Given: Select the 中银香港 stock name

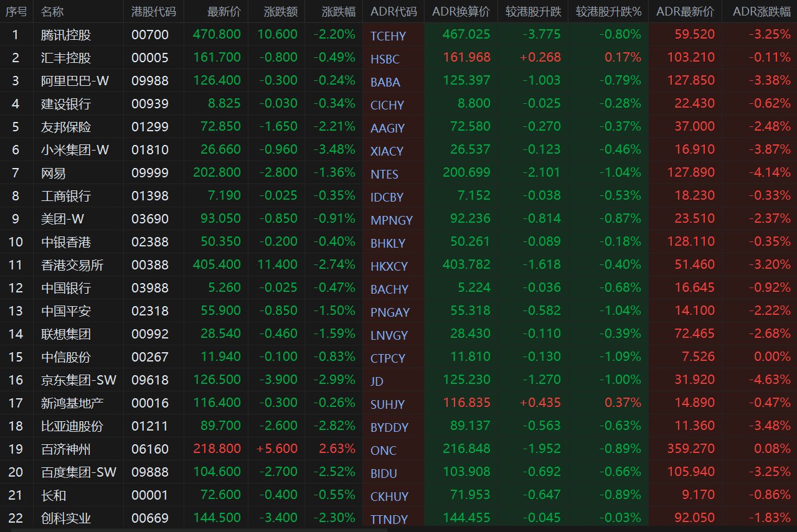Looking at the screenshot, I should pyautogui.click(x=66, y=241).
